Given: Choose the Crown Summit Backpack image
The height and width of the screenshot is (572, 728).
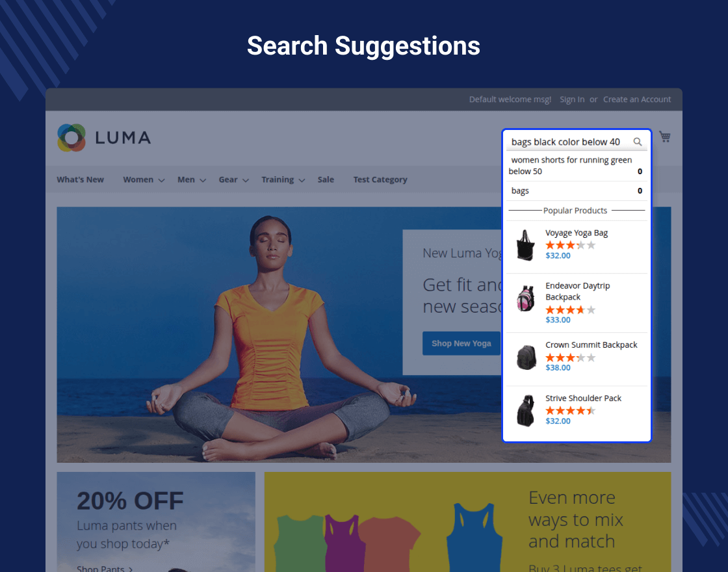Looking at the screenshot, I should tap(526, 357).
